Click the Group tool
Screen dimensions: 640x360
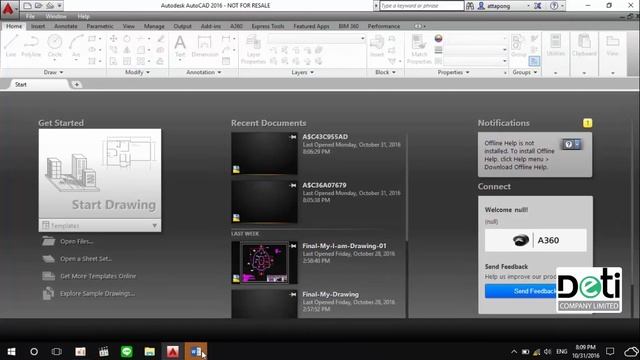pos(518,46)
